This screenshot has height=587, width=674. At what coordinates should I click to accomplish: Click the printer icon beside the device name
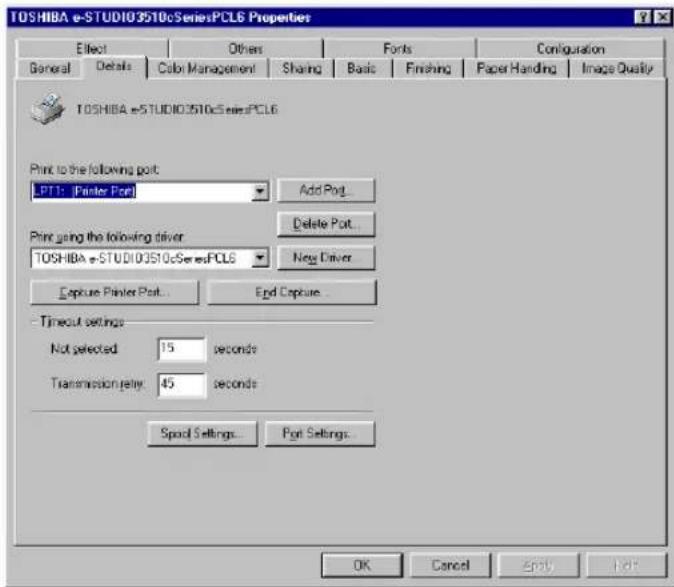point(48,109)
